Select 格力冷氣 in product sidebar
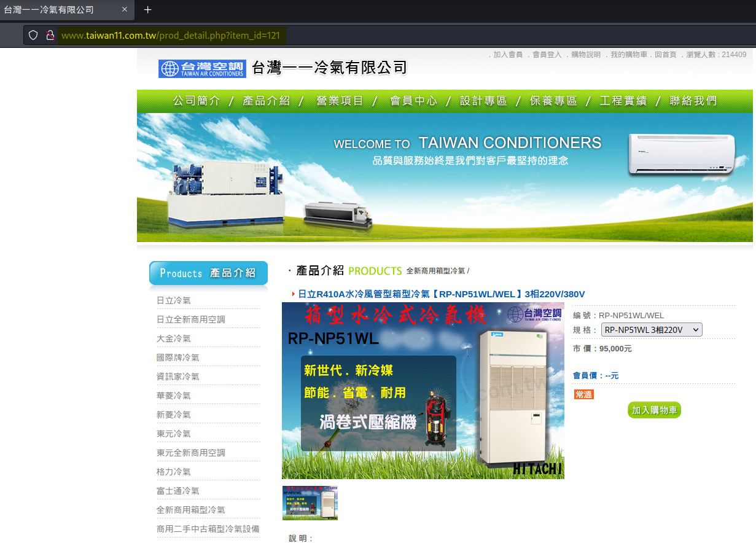Viewport: 756px width, 543px height. coord(174,472)
